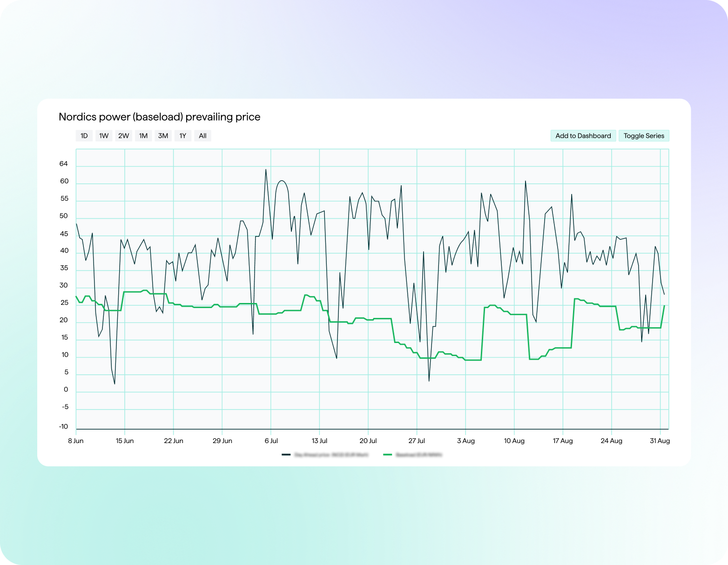Select the 3 Aug date label
Screen dimensions: 728x565
465,441
